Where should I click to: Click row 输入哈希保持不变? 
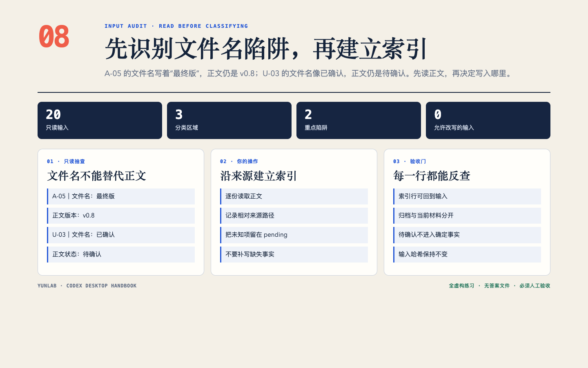click(467, 254)
